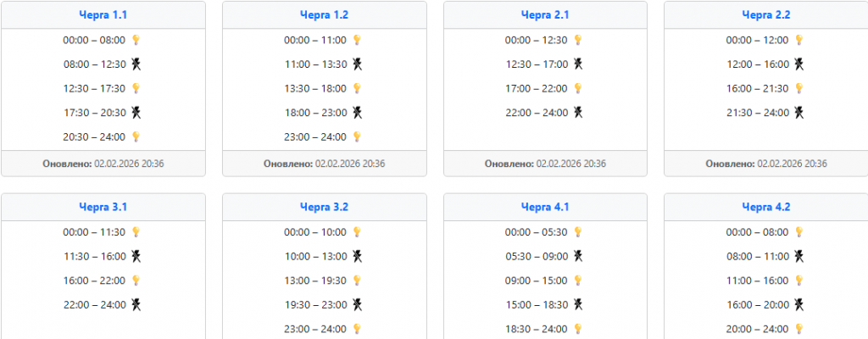The width and height of the screenshot is (868, 339).
Task: Click power-off icon next to 12:30 – 17:00
Action: tap(578, 64)
